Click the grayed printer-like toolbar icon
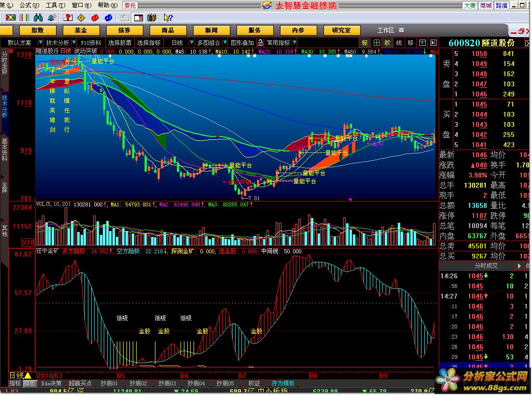Viewport: 532px width, 395px height. [125, 17]
